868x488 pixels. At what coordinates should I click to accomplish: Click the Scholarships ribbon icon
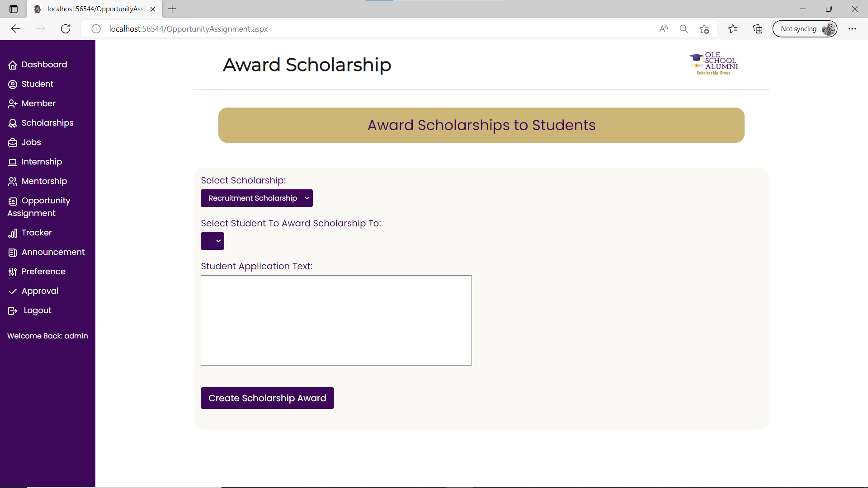(13, 123)
